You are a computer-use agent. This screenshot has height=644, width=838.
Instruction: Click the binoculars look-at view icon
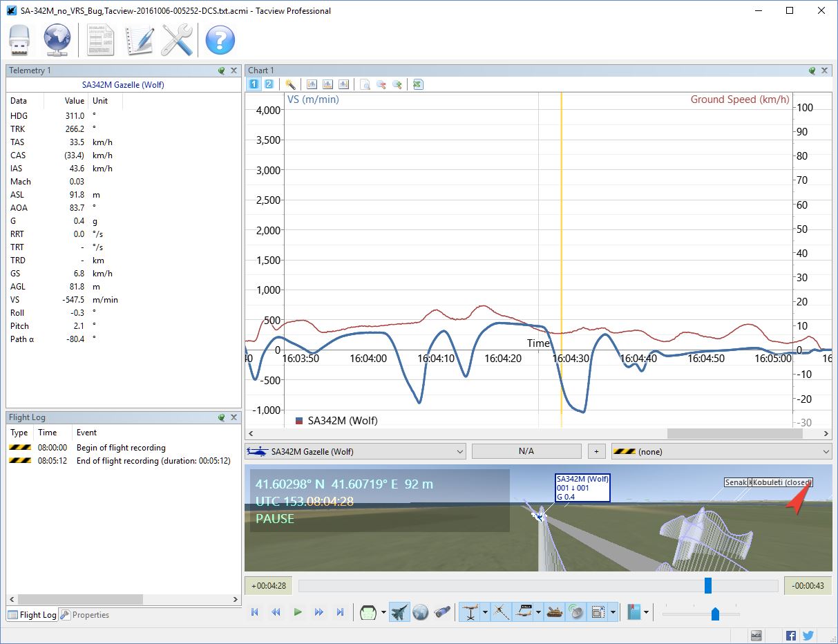point(442,612)
